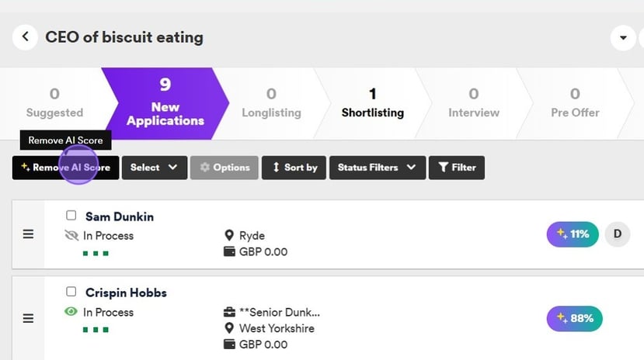
Task: Click Sam Dunkin's D avatar badge
Action: point(618,234)
